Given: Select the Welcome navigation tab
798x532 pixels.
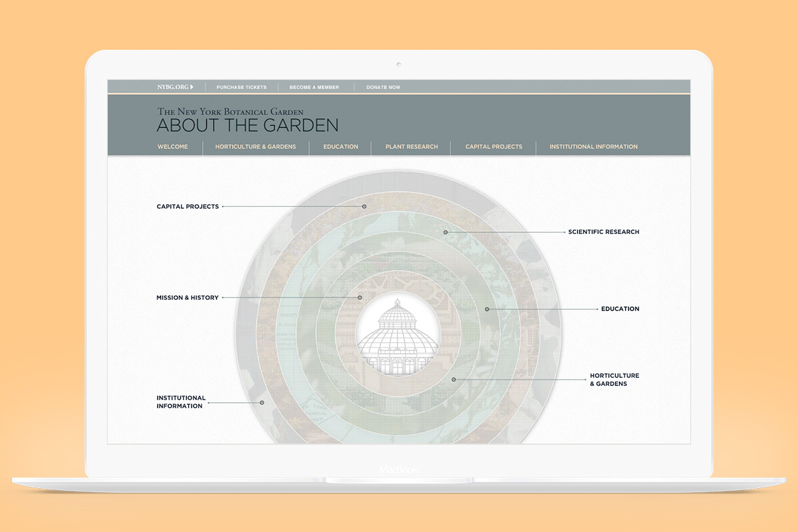Looking at the screenshot, I should (173, 147).
